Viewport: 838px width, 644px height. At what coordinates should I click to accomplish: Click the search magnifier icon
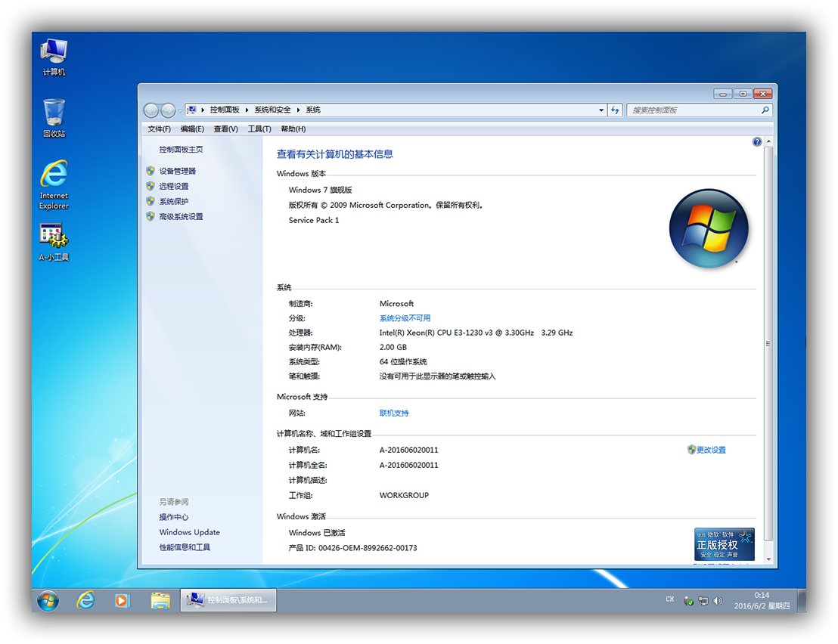pos(765,110)
